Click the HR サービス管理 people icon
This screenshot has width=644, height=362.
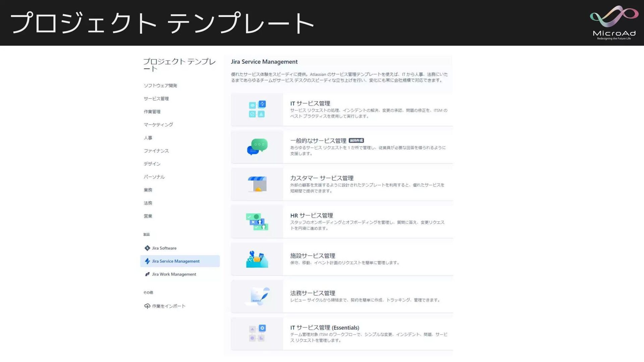(x=257, y=222)
